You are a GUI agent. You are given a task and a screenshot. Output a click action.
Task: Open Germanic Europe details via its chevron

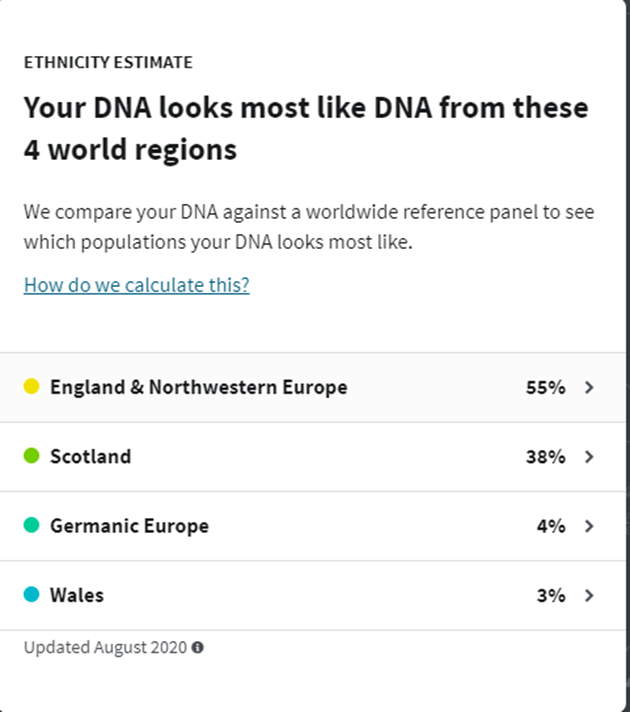(x=589, y=526)
